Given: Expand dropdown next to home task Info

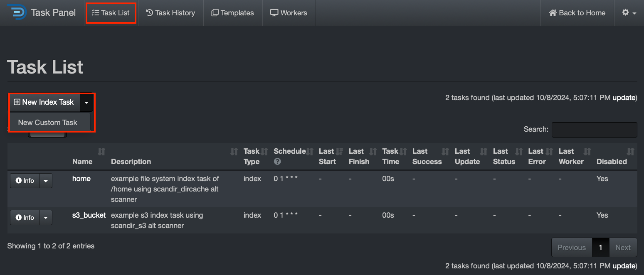Looking at the screenshot, I should tap(46, 181).
